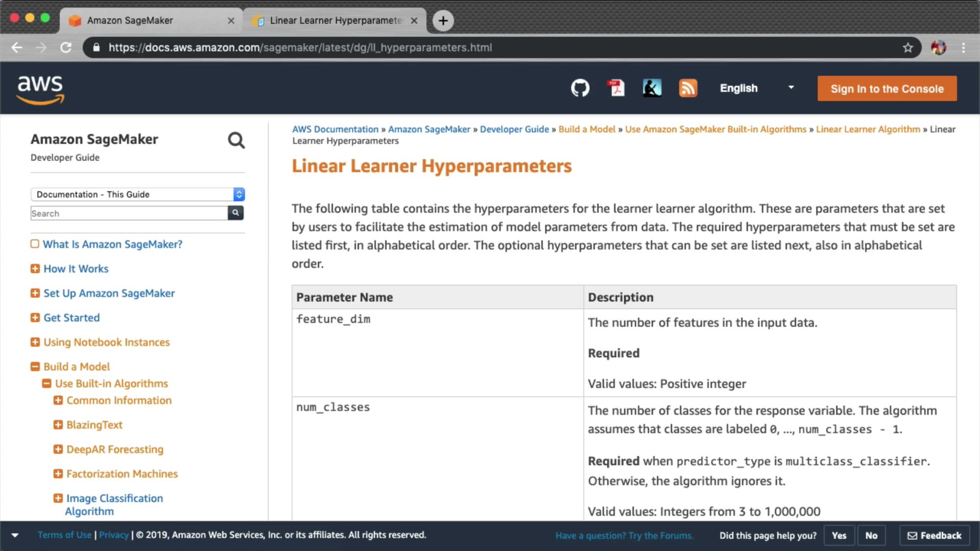Click the large sidebar search magnifier

[x=236, y=140]
